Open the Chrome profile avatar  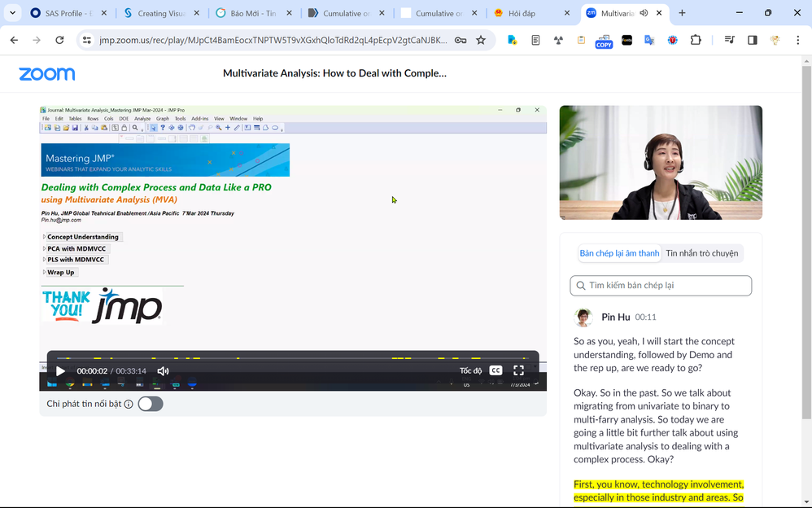(x=775, y=40)
